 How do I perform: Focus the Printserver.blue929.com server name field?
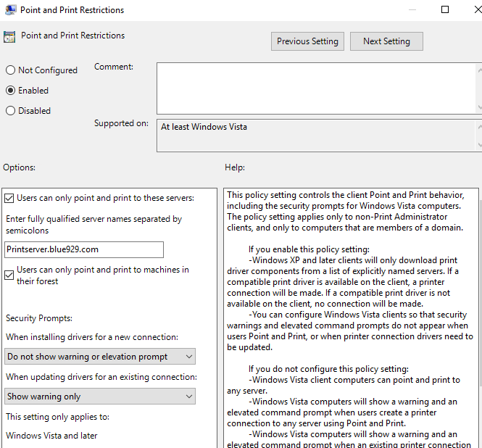[x=83, y=249]
